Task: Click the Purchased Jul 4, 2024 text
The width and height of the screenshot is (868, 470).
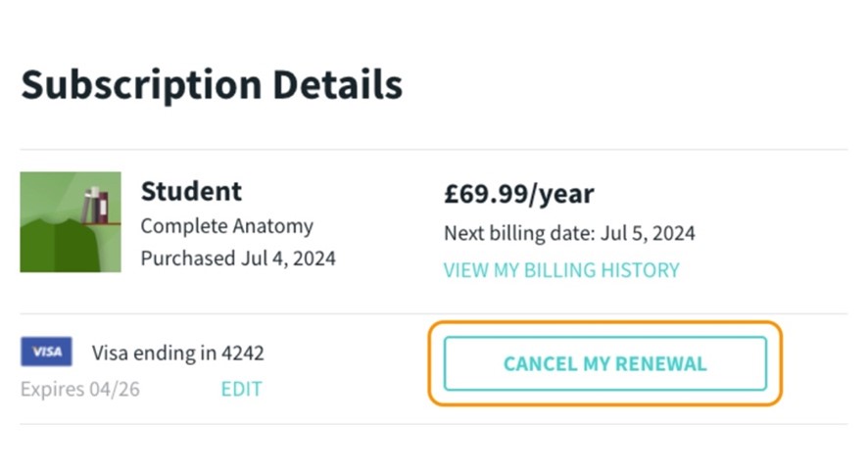Action: 238,258
